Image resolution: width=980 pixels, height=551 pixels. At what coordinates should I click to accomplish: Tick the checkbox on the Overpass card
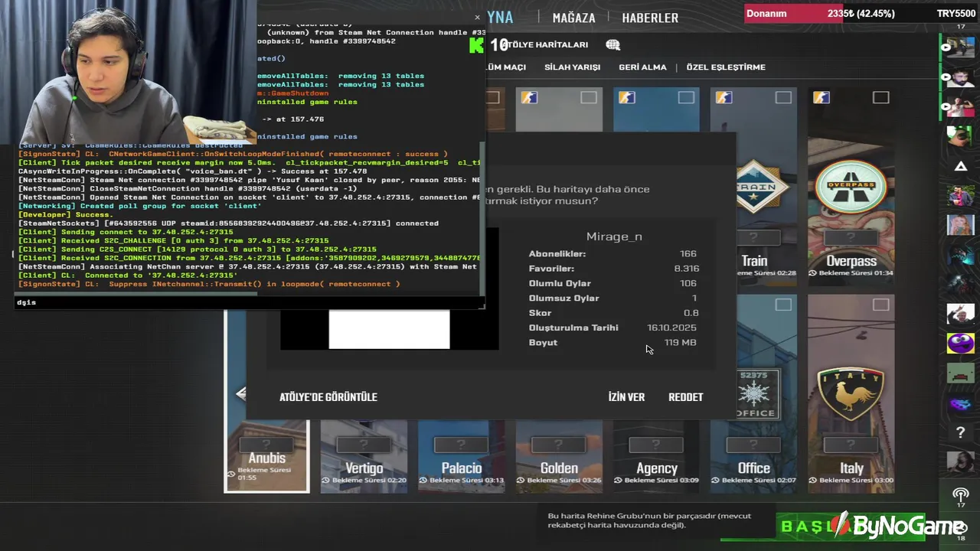tap(880, 97)
